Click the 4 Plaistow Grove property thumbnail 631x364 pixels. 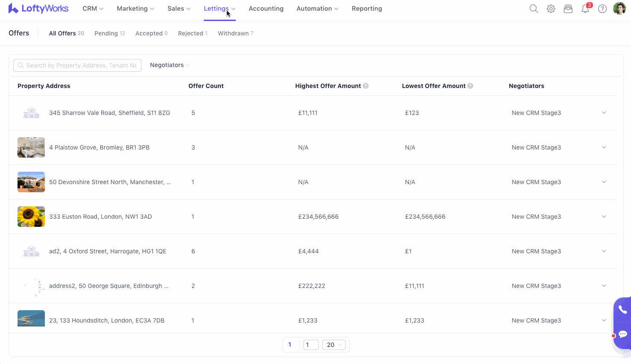(x=31, y=147)
